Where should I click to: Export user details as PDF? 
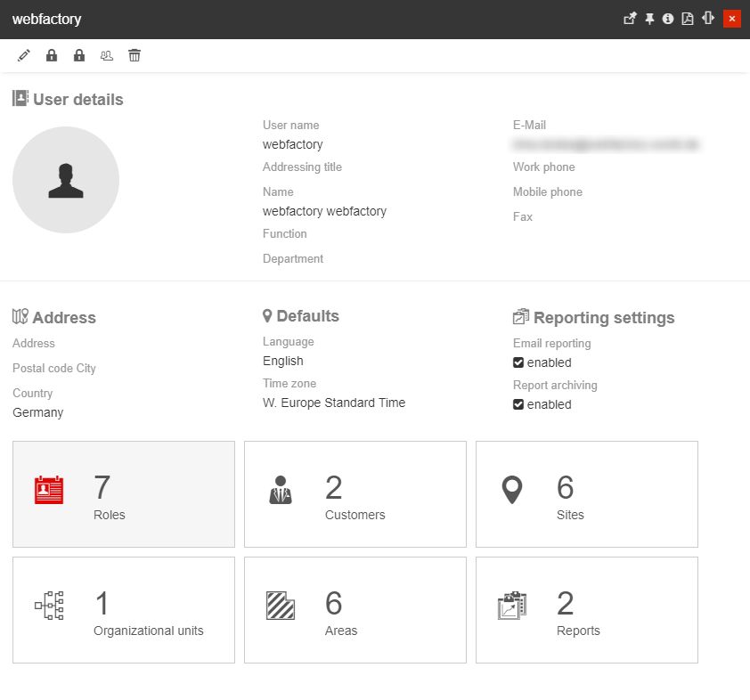coord(688,19)
